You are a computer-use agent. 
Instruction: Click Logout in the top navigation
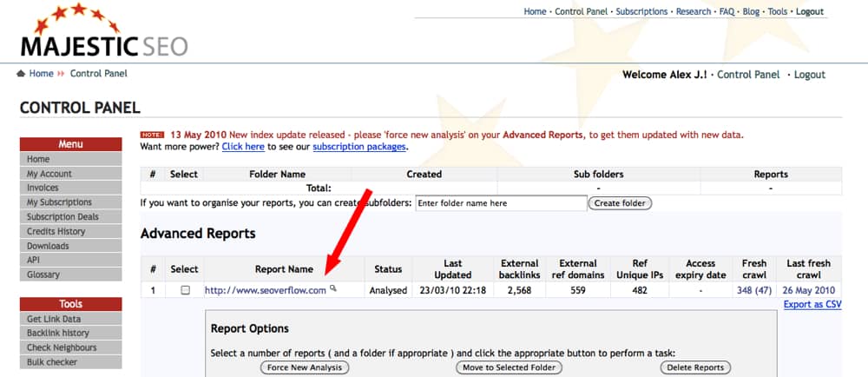coord(810,11)
